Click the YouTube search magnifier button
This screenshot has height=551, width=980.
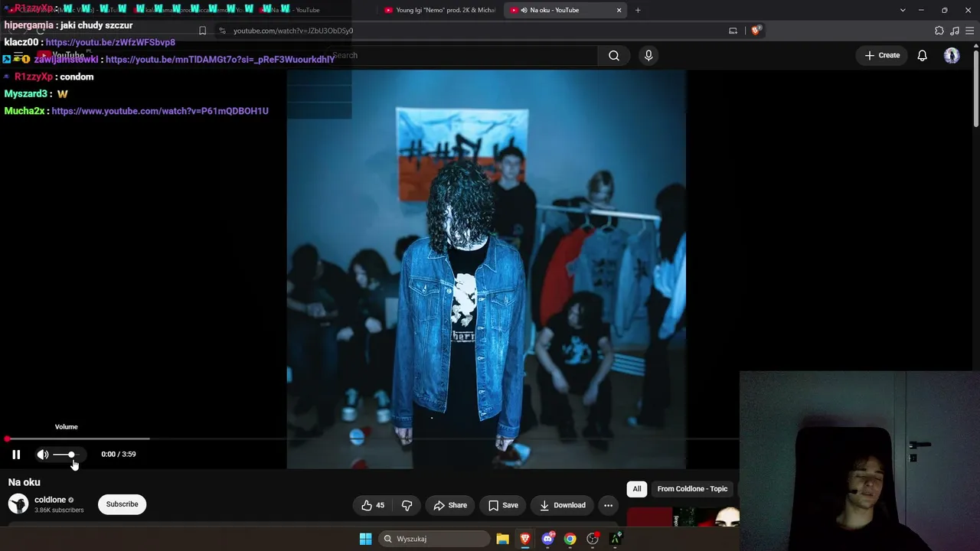[x=614, y=55]
